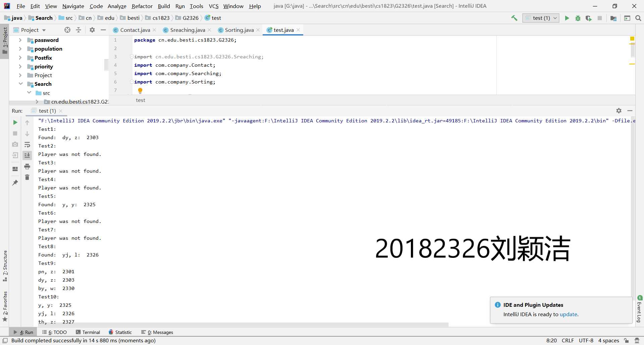Collapse the src folder
Image resolution: width=644 pixels, height=345 pixels.
29,93
